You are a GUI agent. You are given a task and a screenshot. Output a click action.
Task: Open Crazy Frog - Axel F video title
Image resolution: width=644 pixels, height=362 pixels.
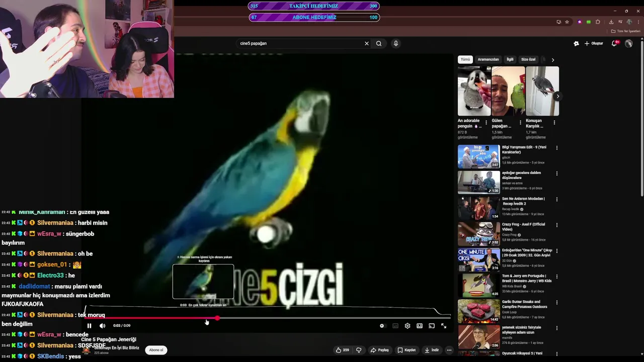(x=523, y=227)
